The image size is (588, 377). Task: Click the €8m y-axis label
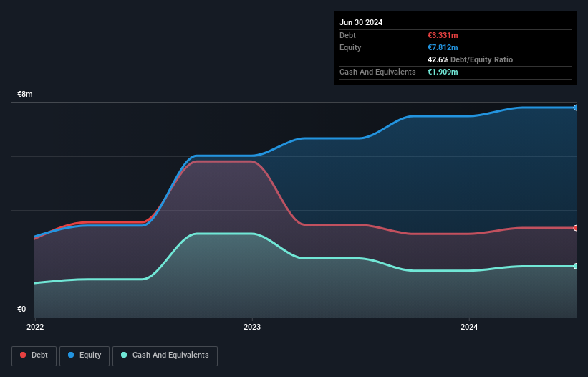click(25, 94)
